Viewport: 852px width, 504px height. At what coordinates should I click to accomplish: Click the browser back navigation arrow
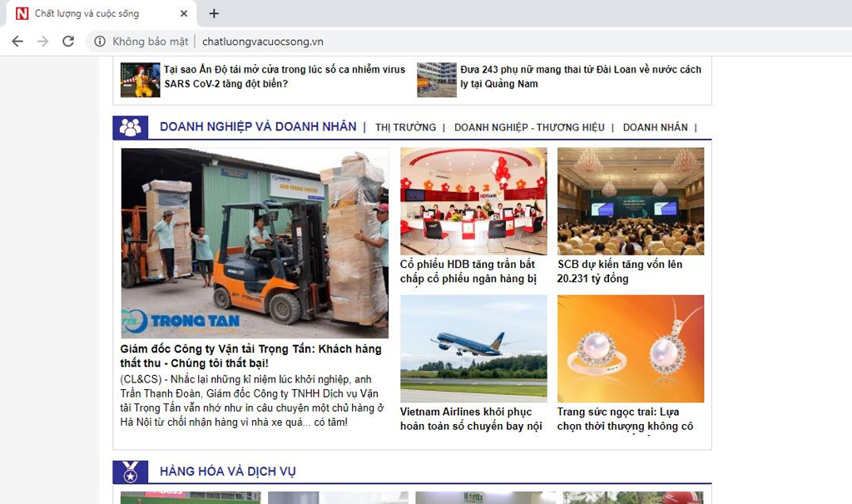tap(17, 40)
